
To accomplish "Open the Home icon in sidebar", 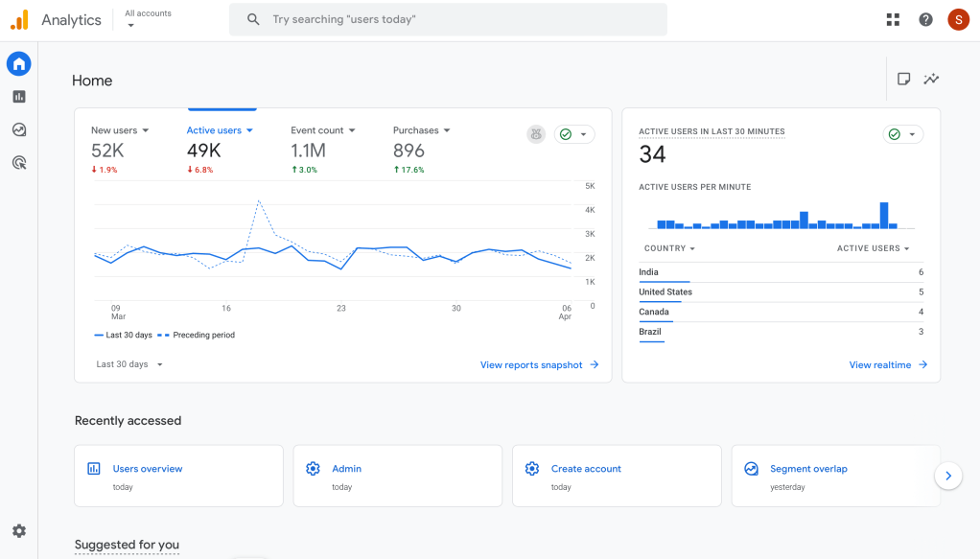I will [19, 64].
